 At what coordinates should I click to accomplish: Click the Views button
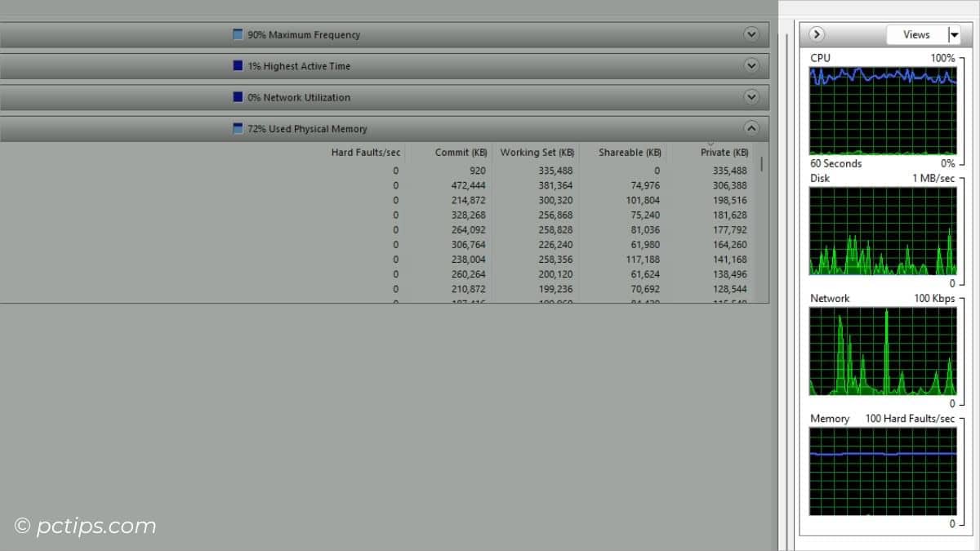(x=917, y=34)
